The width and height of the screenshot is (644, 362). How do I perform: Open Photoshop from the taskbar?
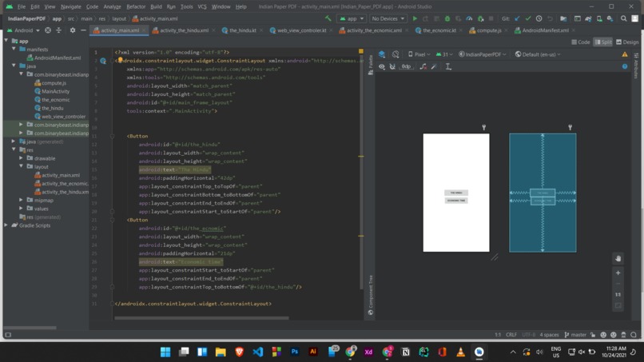pos(295,352)
